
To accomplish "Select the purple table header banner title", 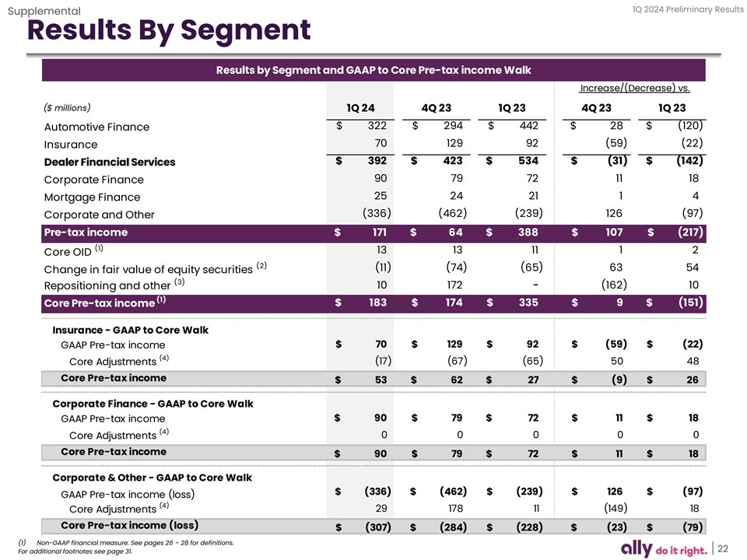I will [x=373, y=70].
